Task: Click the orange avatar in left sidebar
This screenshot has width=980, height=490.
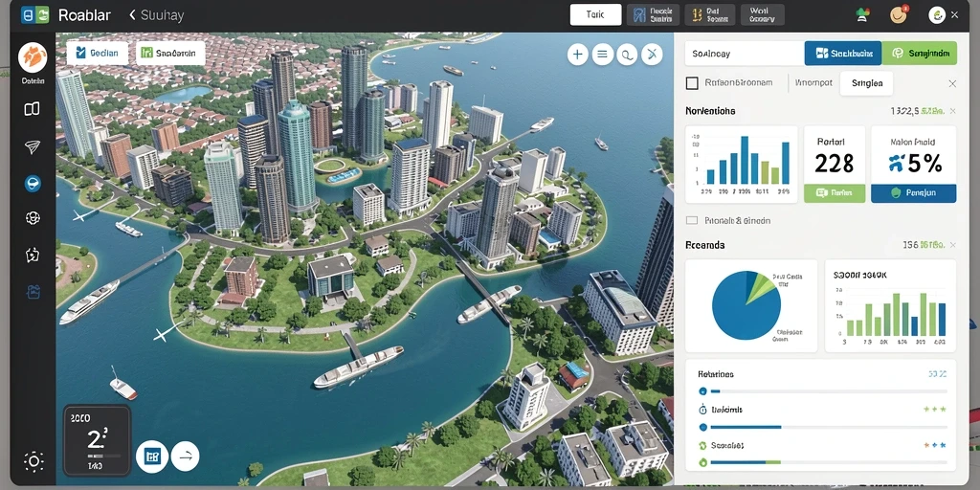Action: click(33, 57)
